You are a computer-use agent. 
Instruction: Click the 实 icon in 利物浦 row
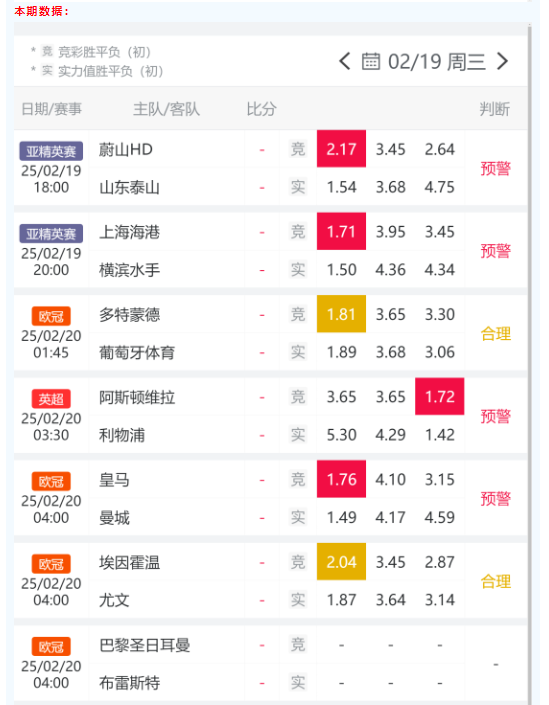point(298,435)
